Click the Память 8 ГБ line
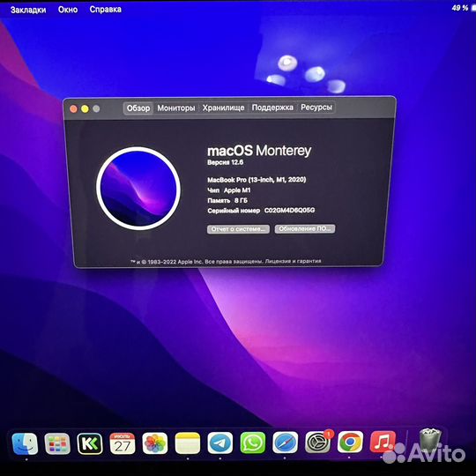 pyautogui.click(x=227, y=201)
